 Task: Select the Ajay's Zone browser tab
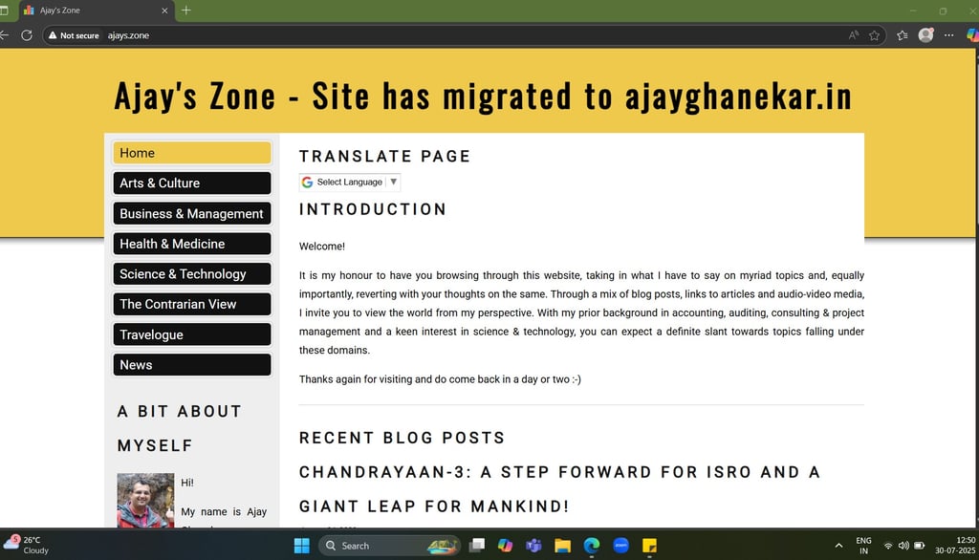tap(97, 11)
